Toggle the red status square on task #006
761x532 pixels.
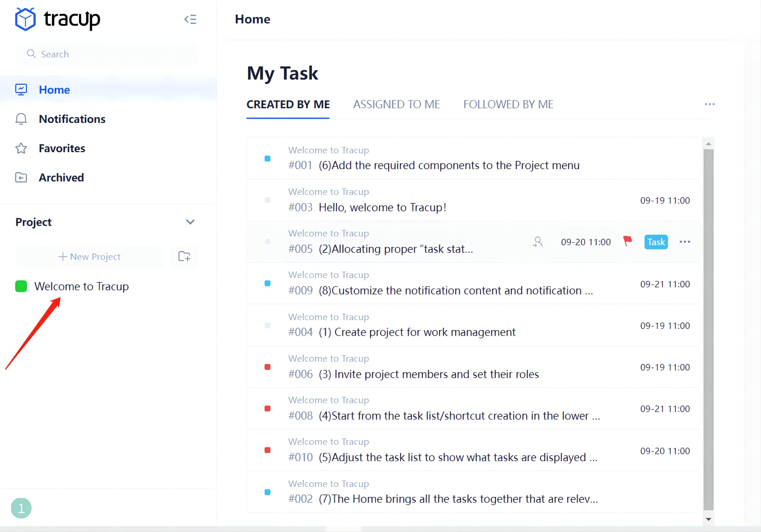pos(268,367)
